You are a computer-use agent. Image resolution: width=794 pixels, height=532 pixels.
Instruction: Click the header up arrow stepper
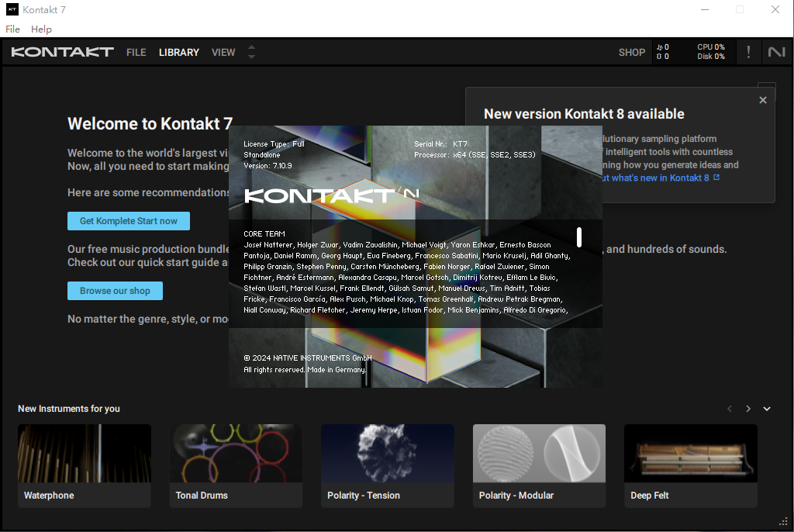[x=251, y=47]
